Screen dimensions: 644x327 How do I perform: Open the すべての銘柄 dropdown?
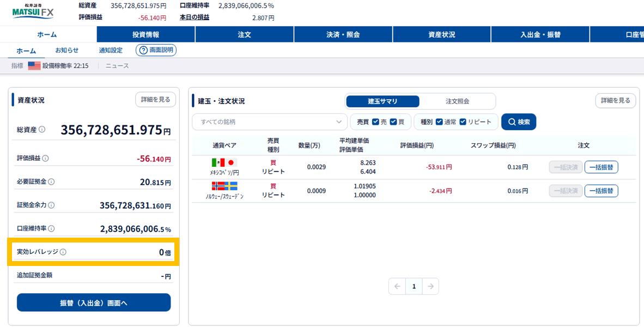[270, 122]
